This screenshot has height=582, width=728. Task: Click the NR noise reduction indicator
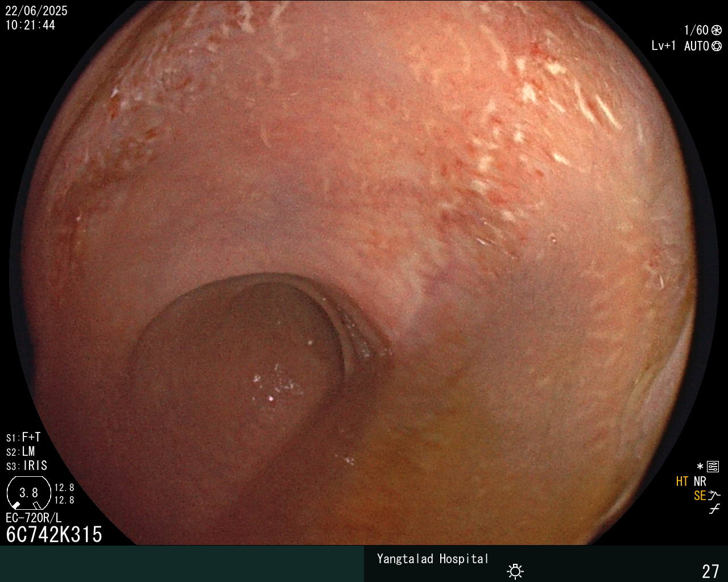point(700,481)
